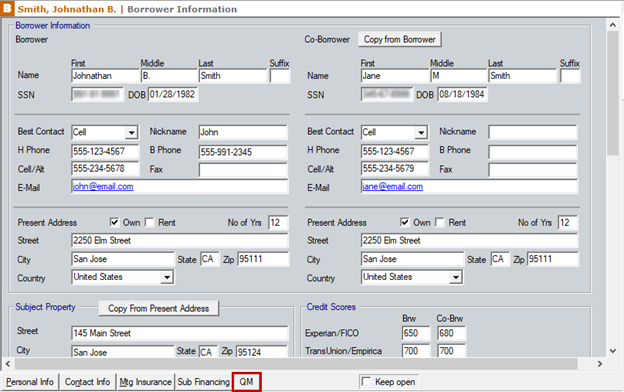
Task: Click horizontal scrollbar right arrow
Action: click(600, 364)
